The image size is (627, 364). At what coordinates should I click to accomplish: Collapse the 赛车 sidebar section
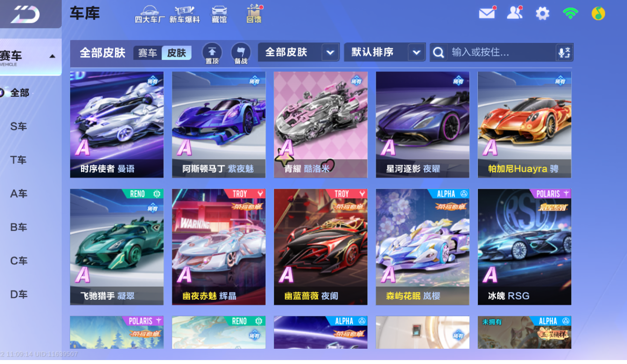pos(31,57)
